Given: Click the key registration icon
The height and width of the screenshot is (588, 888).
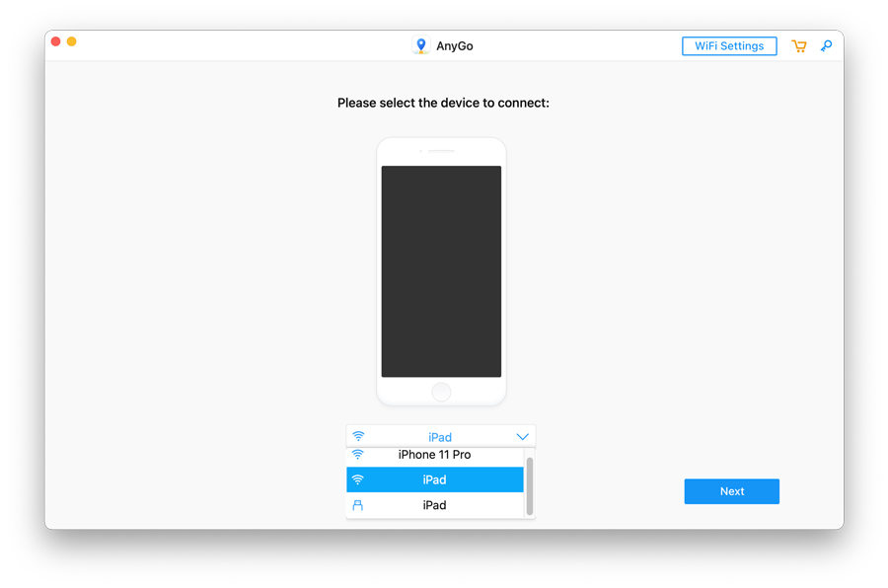Looking at the screenshot, I should pyautogui.click(x=826, y=46).
